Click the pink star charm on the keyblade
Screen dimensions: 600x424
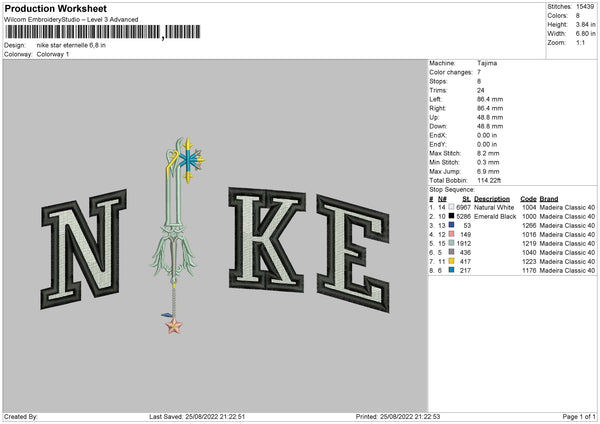click(174, 326)
